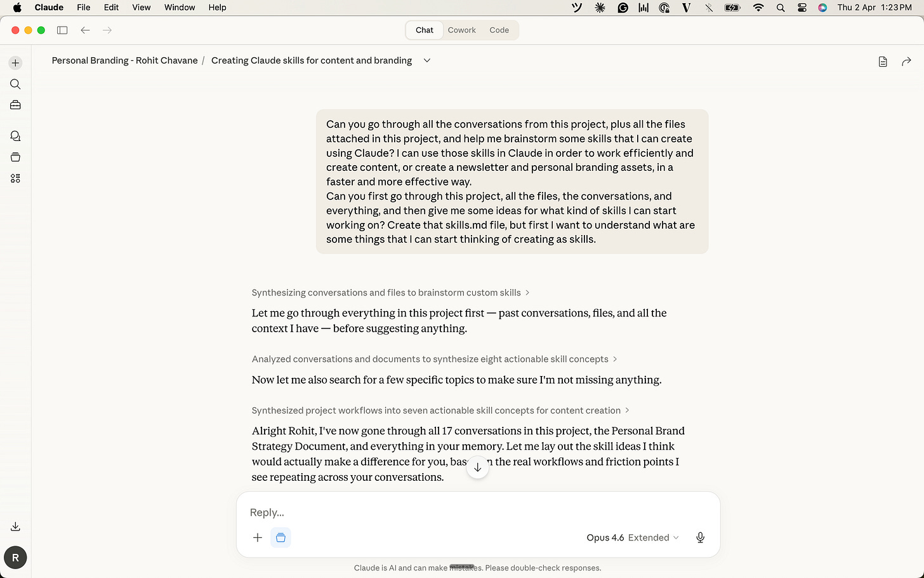Open the Window menu
Screen dimensions: 924x578
click(x=180, y=8)
